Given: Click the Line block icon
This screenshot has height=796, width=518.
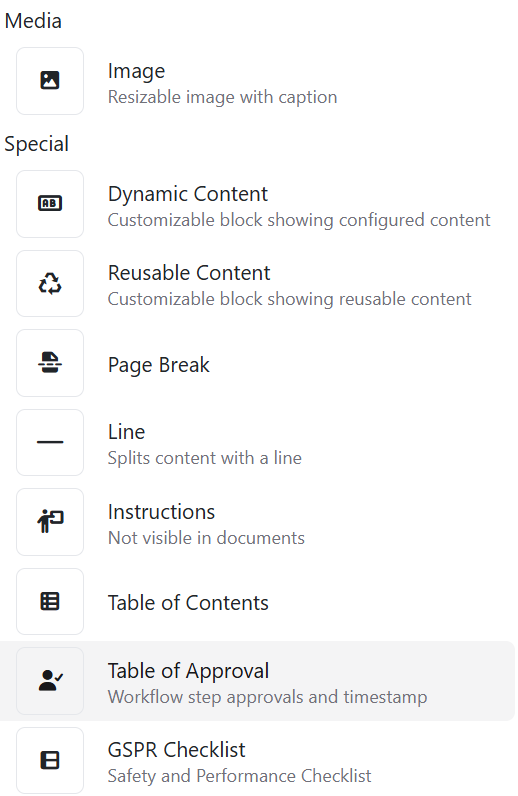Looking at the screenshot, I should 50,442.
